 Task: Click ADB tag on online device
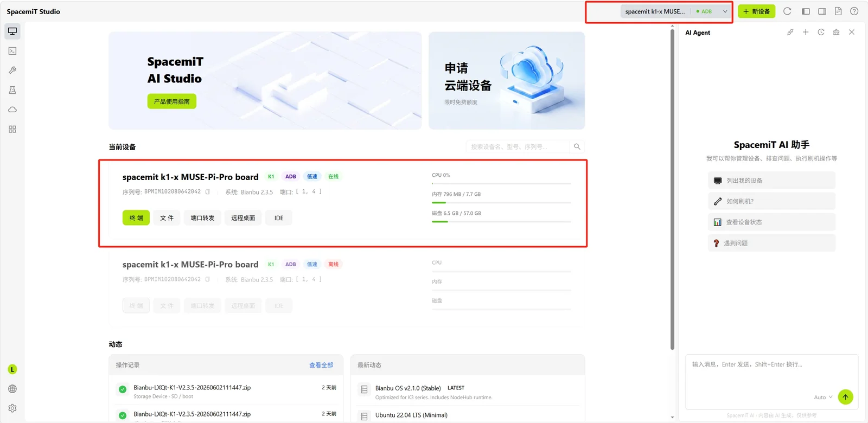tap(291, 177)
